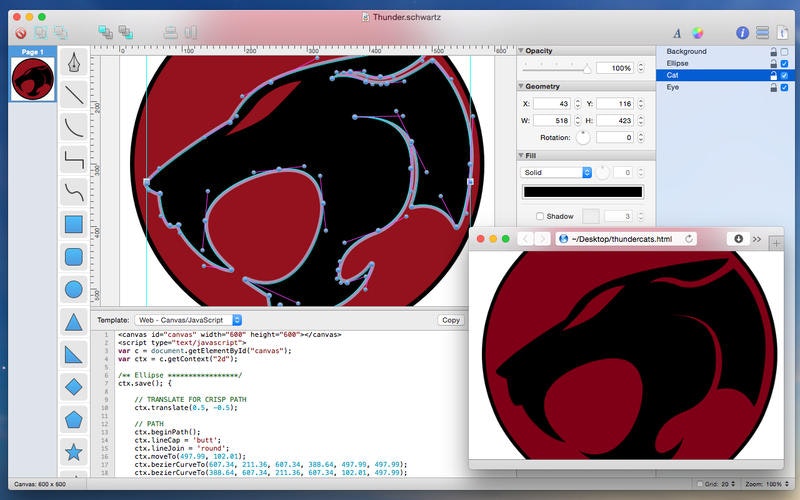Viewport: 800px width, 500px height.
Task: Select the S-curve Bezier tool
Action: 74,192
